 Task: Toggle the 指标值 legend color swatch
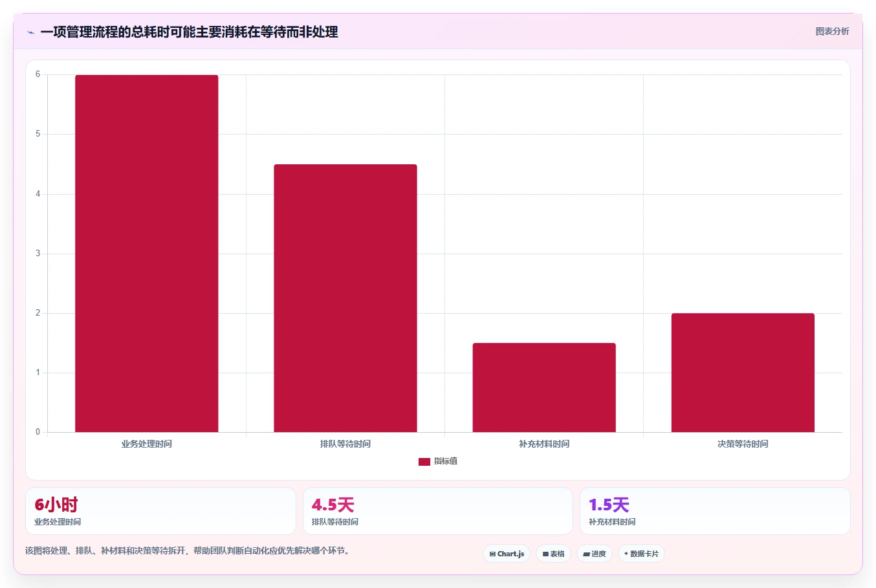point(424,461)
